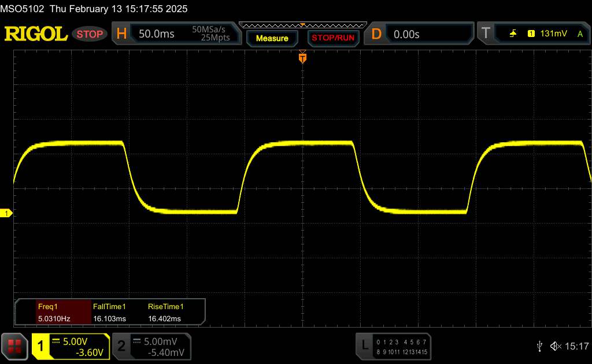
Task: Open the delay D settings icon
Action: click(x=376, y=34)
